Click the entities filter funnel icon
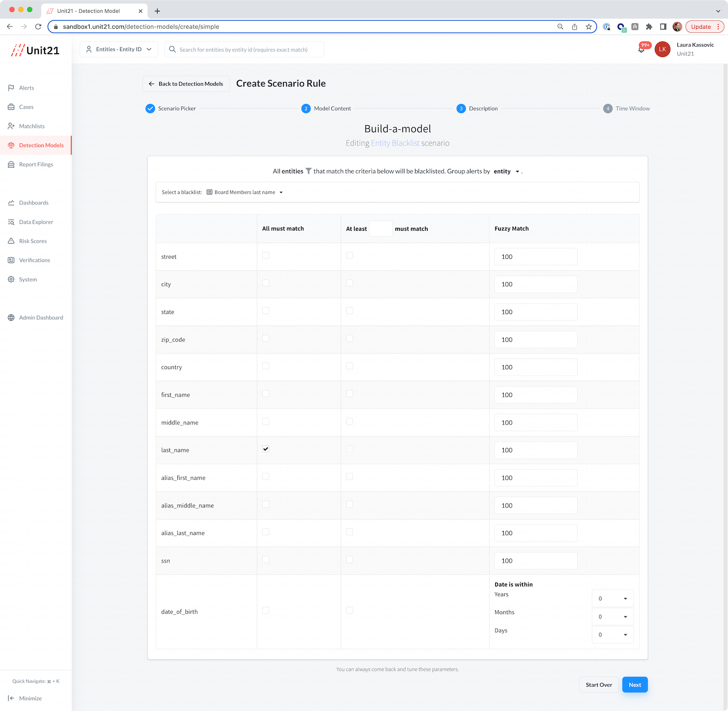The image size is (728, 711). pyautogui.click(x=308, y=171)
